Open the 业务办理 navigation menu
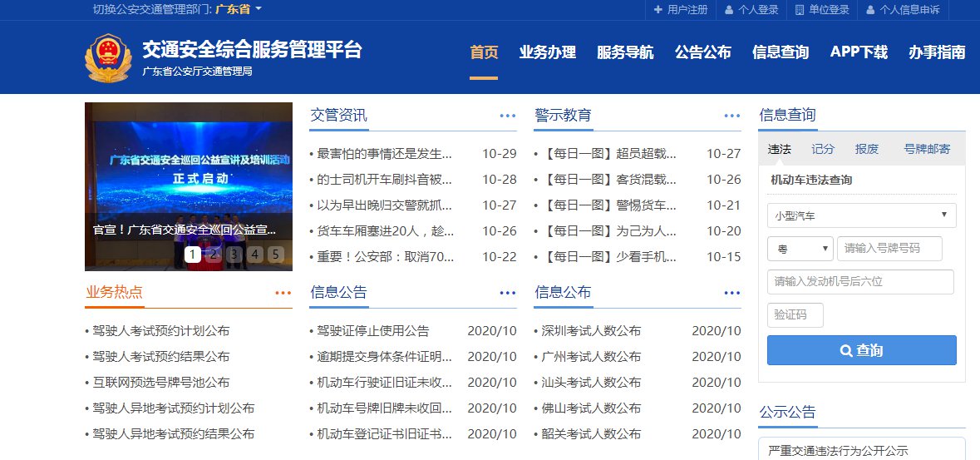 (x=547, y=52)
